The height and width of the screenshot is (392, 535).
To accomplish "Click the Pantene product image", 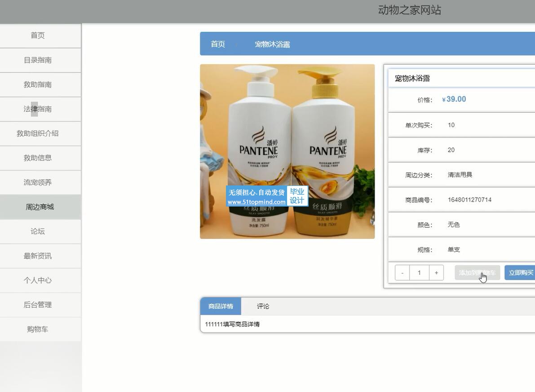I will point(287,151).
